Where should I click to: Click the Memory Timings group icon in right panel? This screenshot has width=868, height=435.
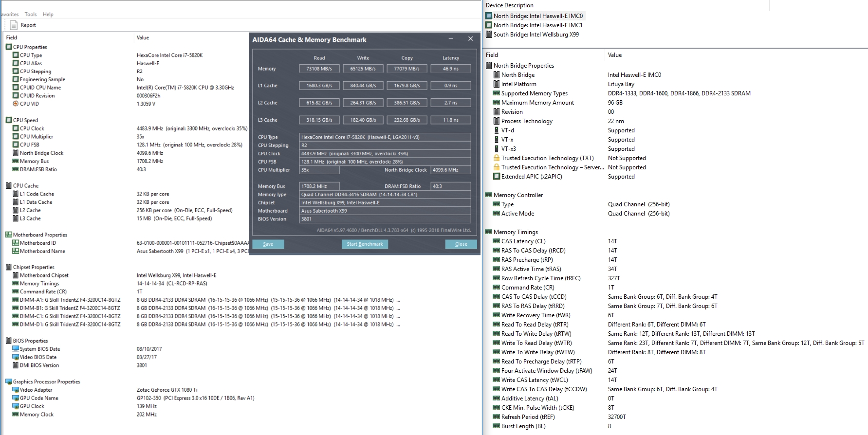(x=489, y=232)
